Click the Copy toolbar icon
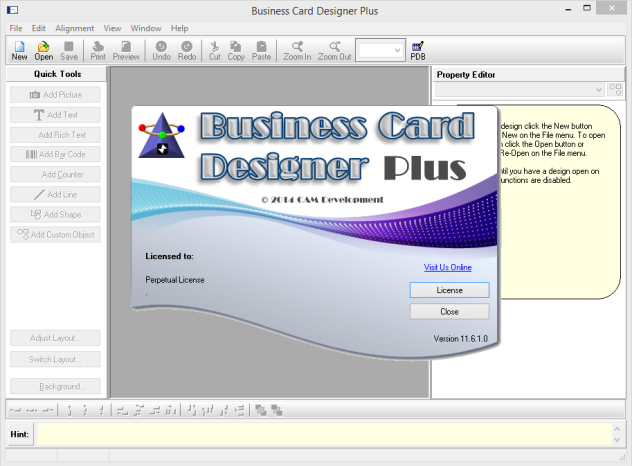The height and width of the screenshot is (466, 632). (236, 50)
